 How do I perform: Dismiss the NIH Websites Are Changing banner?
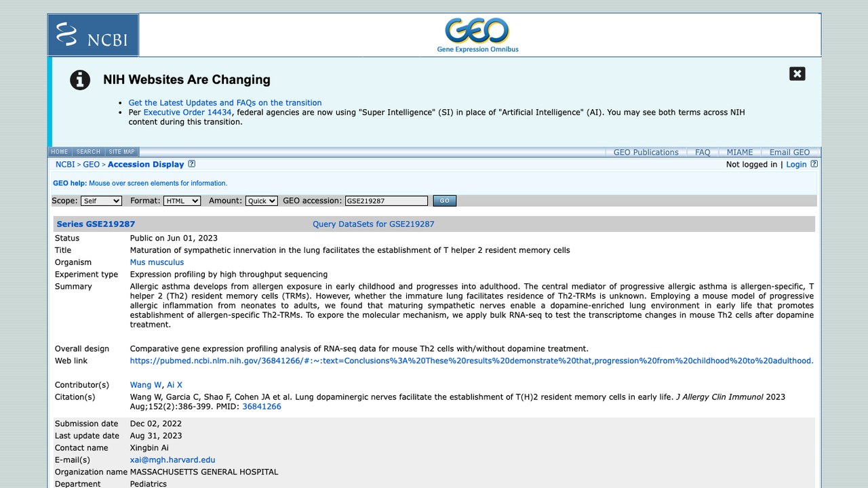[797, 74]
